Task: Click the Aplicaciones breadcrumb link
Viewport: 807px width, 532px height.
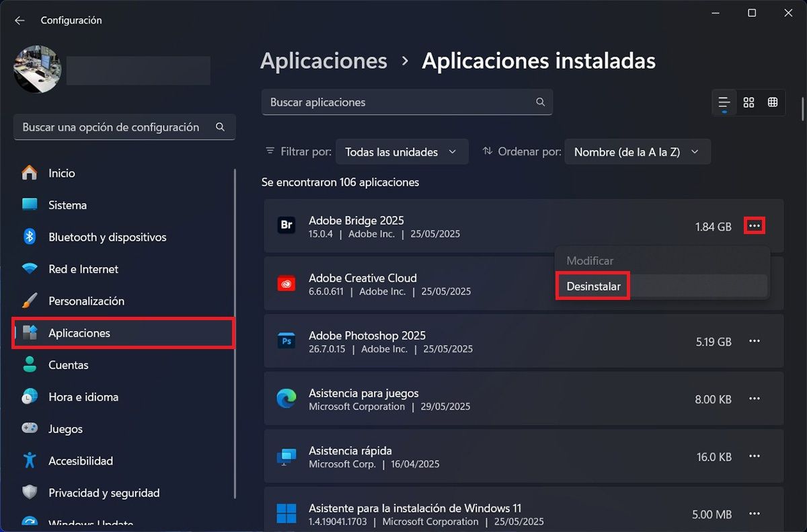Action: coord(323,61)
